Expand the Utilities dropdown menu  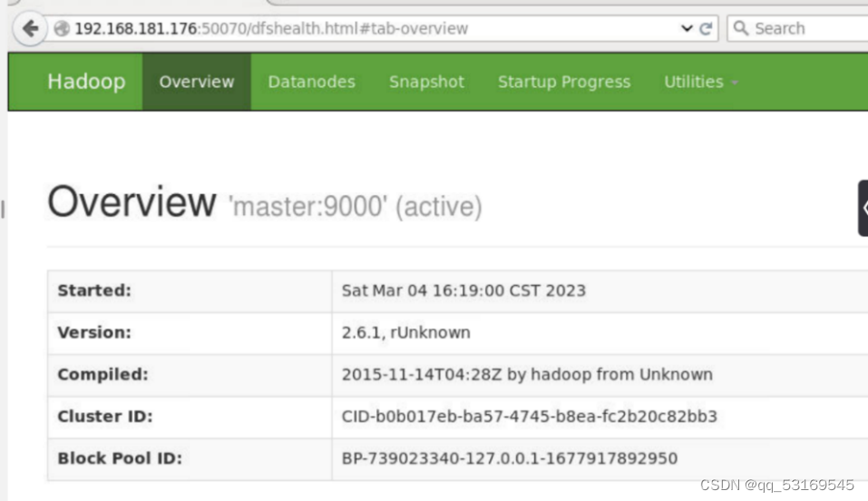[701, 82]
